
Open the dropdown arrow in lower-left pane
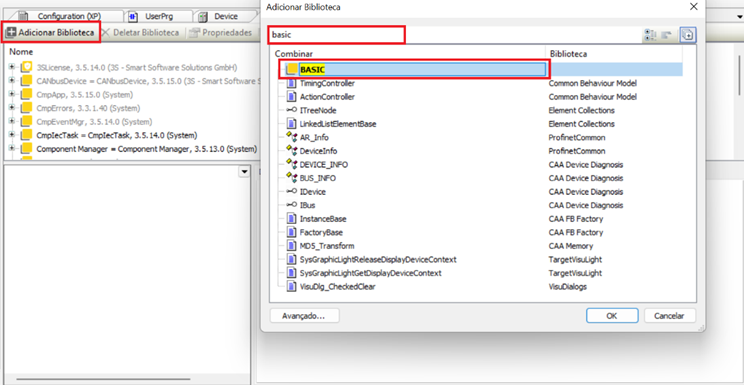tap(244, 172)
